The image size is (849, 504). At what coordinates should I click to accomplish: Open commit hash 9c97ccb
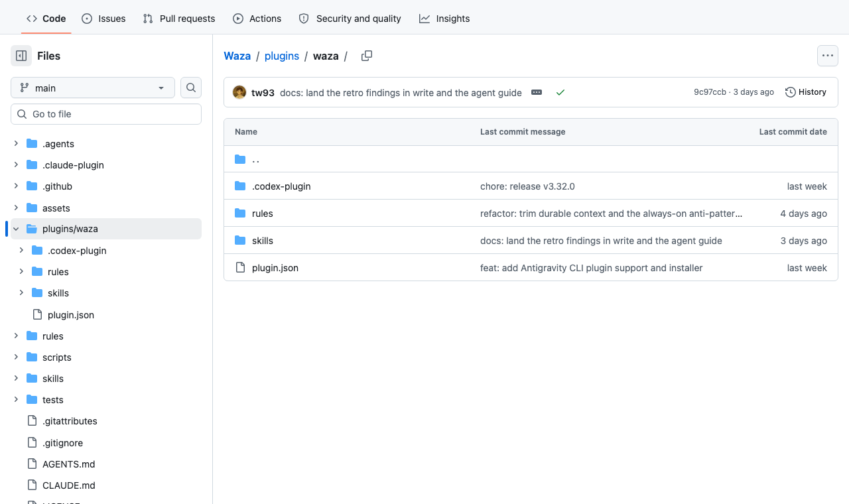tap(710, 92)
